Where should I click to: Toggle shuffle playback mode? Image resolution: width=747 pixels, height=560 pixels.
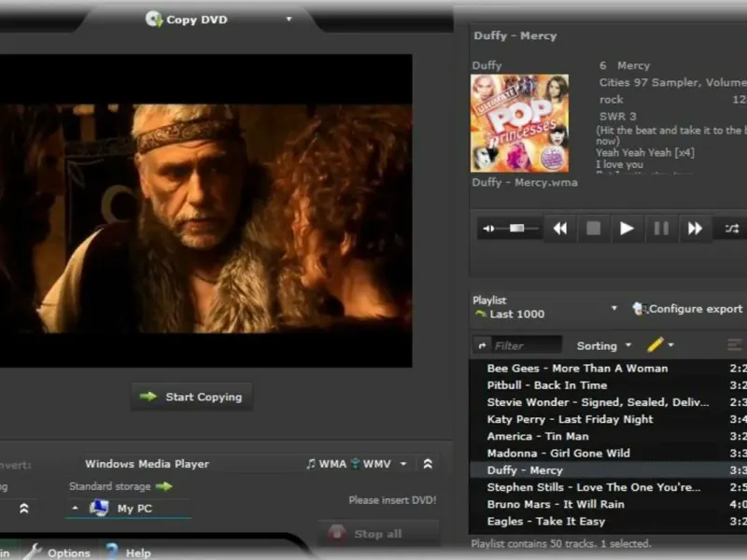tap(732, 229)
